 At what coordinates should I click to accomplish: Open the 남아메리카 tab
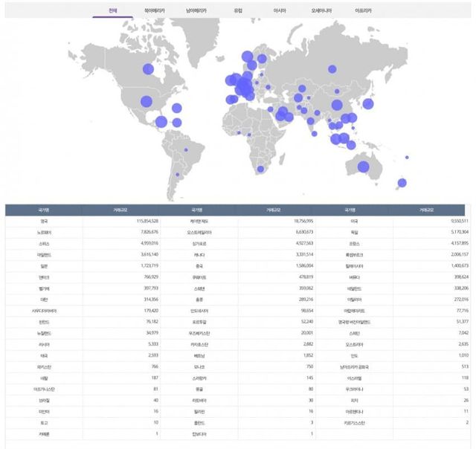pos(196,11)
